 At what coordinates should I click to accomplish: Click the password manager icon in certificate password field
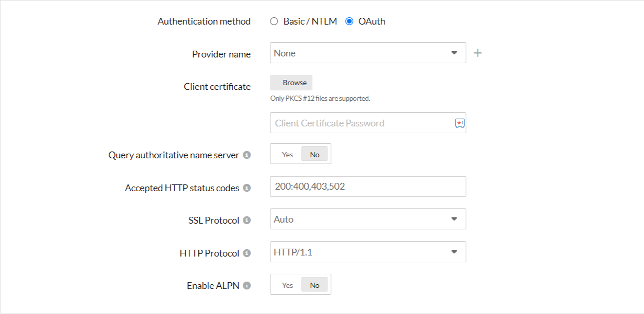click(x=459, y=123)
